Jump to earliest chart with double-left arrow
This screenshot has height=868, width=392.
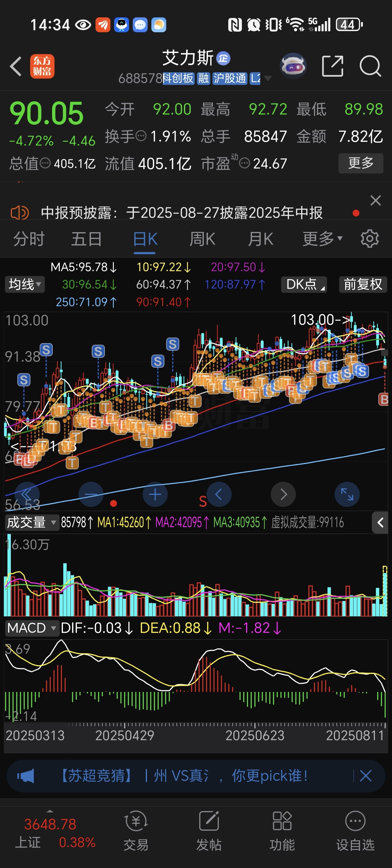pyautogui.click(x=26, y=495)
